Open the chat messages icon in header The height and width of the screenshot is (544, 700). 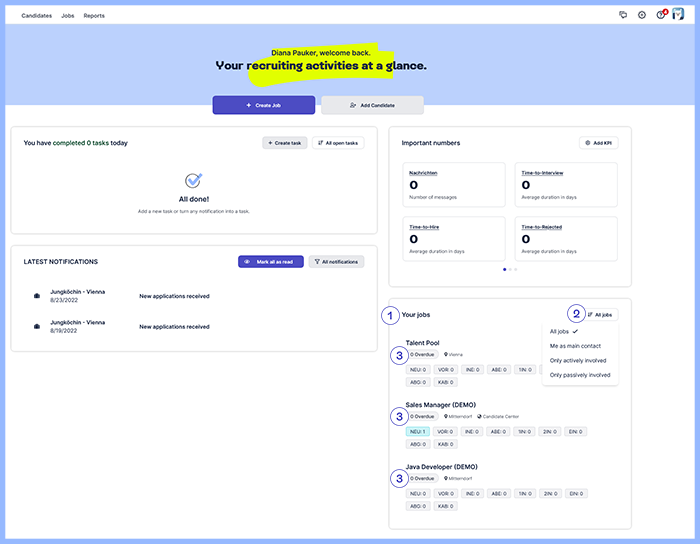coord(623,15)
